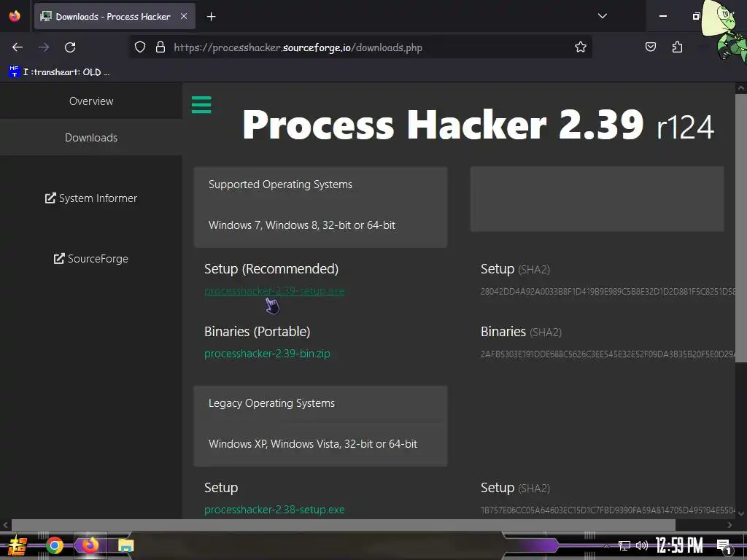Select the Downloads sidebar item
The image size is (747, 560).
point(91,138)
